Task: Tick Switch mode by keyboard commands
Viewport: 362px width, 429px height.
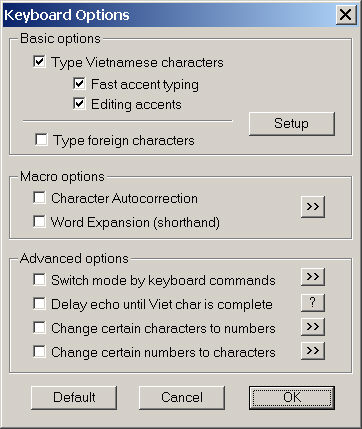Action: click(x=40, y=280)
